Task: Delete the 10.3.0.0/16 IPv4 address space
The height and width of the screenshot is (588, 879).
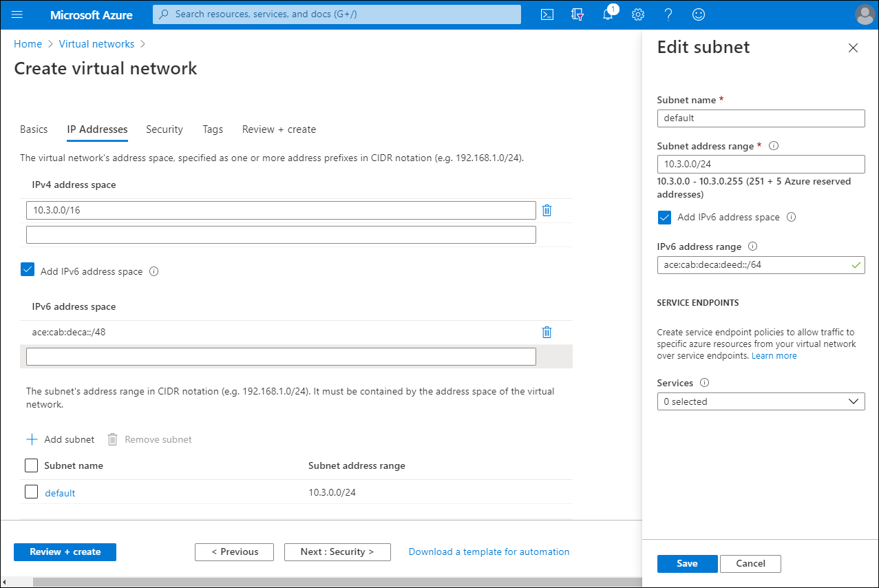Action: (x=547, y=210)
